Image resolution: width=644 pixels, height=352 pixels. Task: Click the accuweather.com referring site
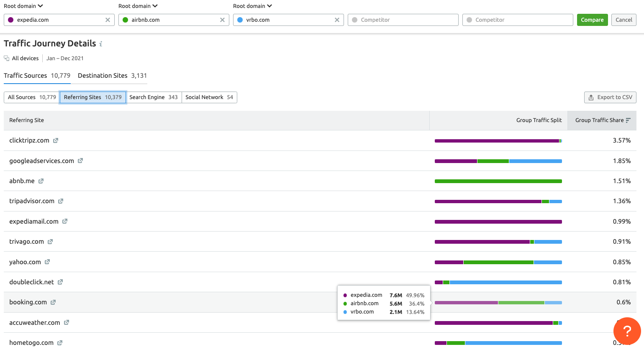pyautogui.click(x=35, y=322)
